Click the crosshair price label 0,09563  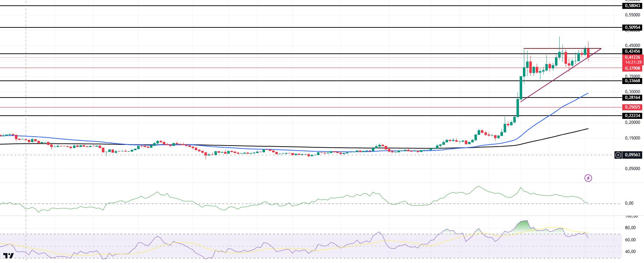[632, 155]
